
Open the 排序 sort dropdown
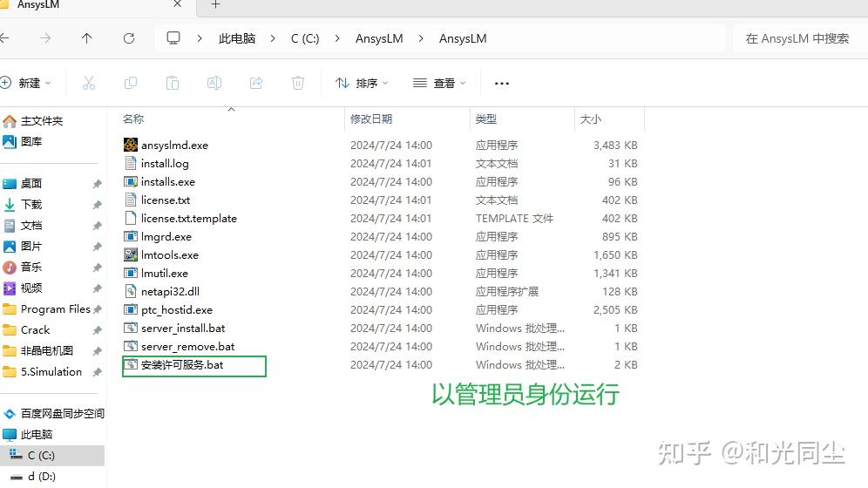362,83
